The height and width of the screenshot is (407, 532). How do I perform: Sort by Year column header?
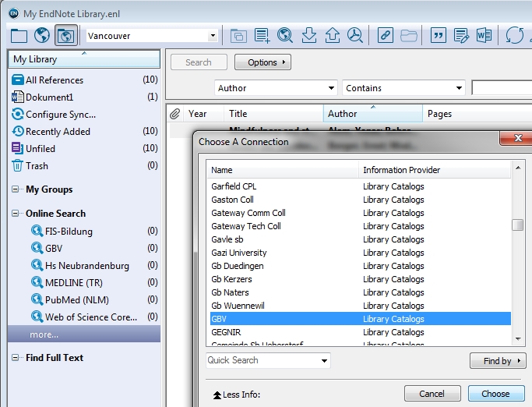point(203,114)
